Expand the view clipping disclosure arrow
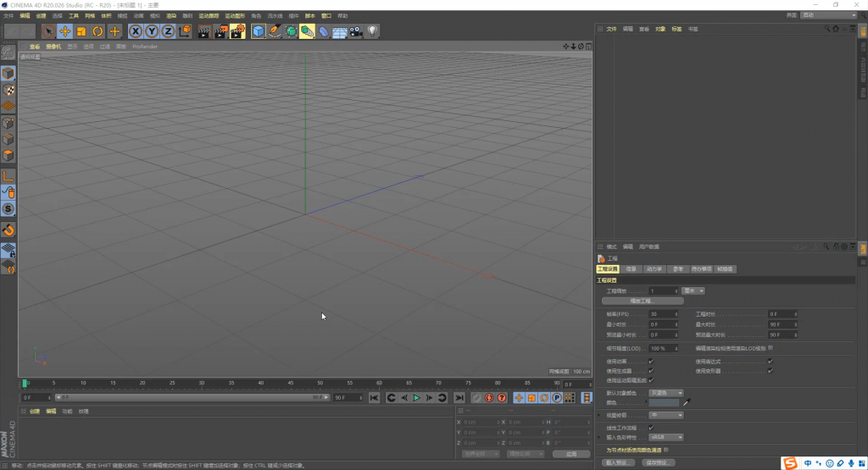 599,415
